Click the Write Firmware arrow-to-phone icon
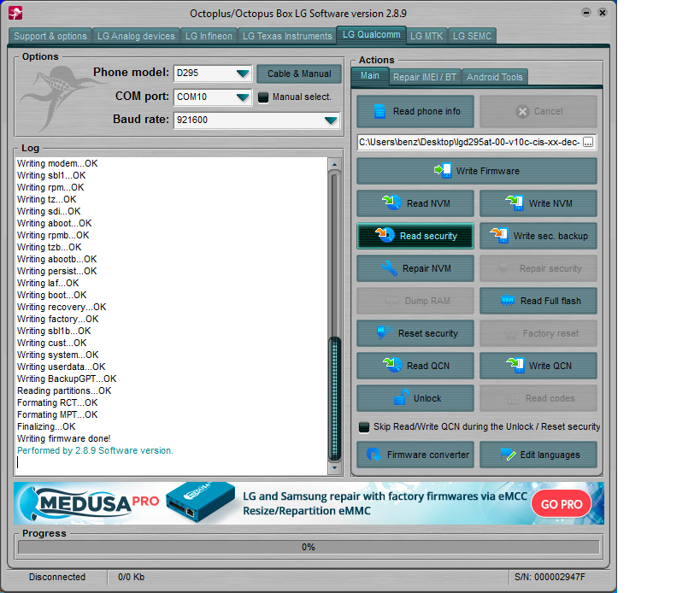 point(443,170)
